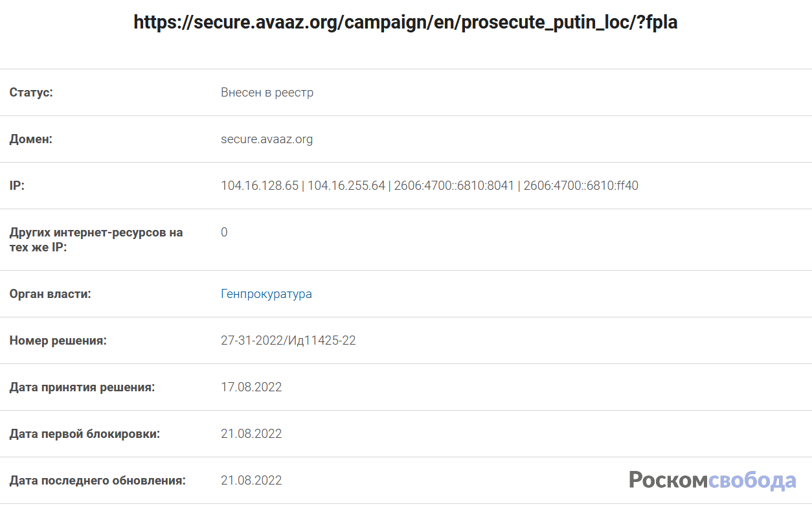Click the Дата принятия решения label
Viewport: 812px width, 515px height.
coord(82,387)
